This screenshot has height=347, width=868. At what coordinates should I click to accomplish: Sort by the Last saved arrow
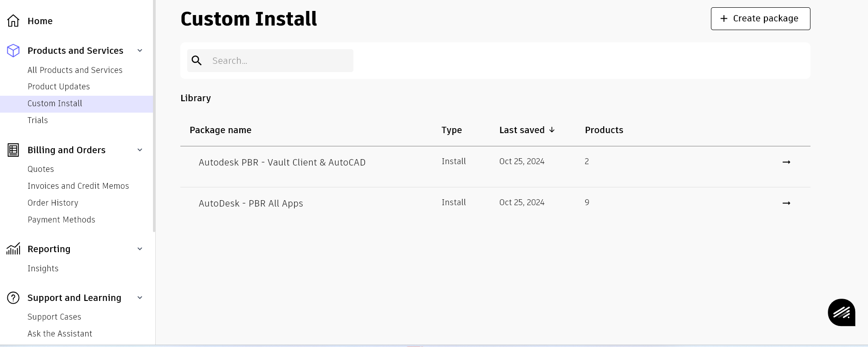click(552, 130)
